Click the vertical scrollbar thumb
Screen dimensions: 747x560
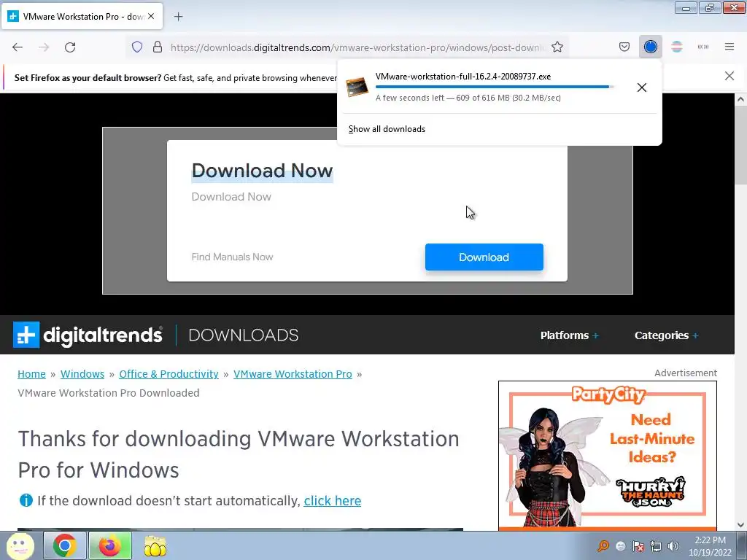(740, 145)
